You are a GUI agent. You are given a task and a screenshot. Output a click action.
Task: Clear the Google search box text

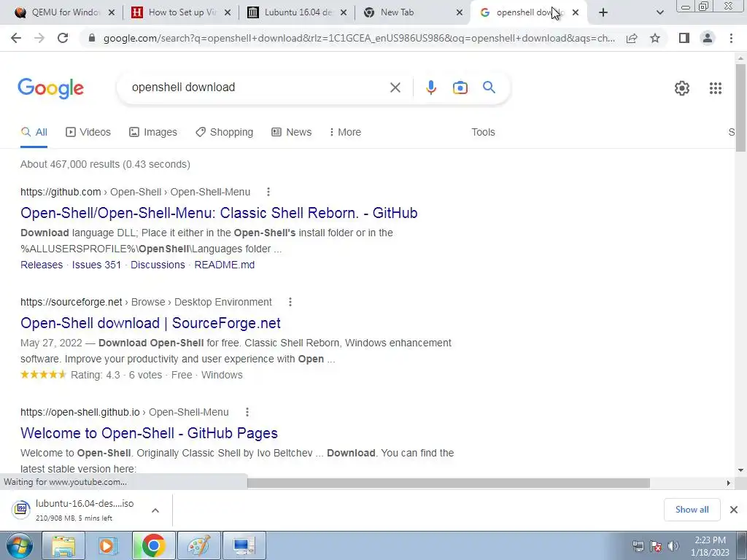[x=395, y=87]
